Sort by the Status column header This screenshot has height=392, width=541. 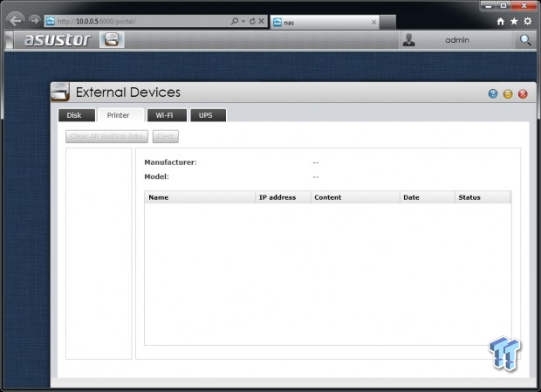tap(483, 197)
